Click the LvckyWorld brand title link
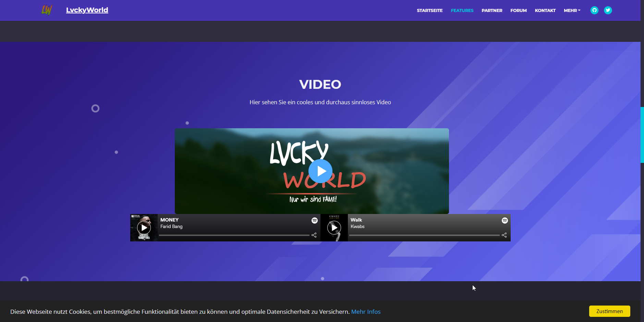Screen dimensions: 644x322 (x=87, y=10)
